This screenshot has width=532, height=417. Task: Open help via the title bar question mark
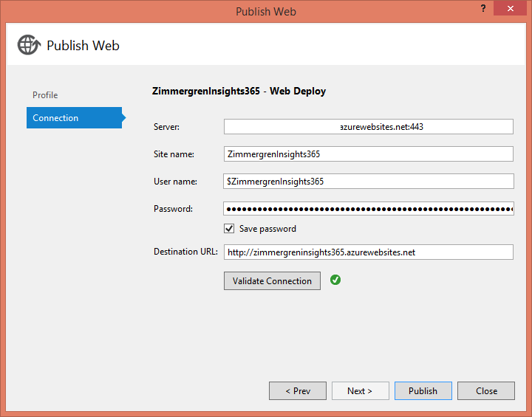(x=485, y=10)
